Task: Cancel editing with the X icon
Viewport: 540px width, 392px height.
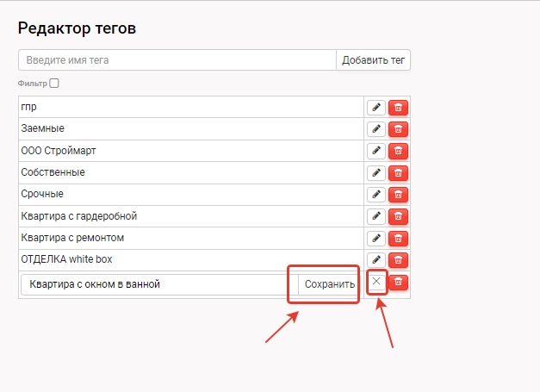Action: pyautogui.click(x=376, y=282)
